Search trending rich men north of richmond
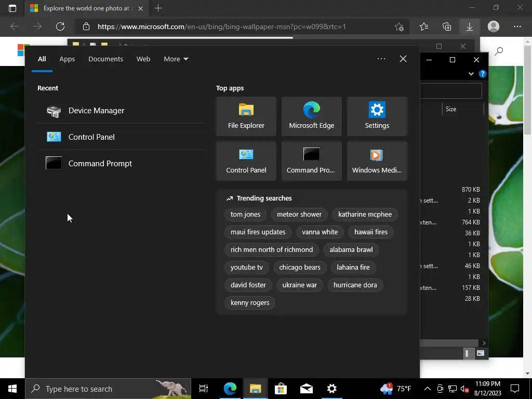 271,250
